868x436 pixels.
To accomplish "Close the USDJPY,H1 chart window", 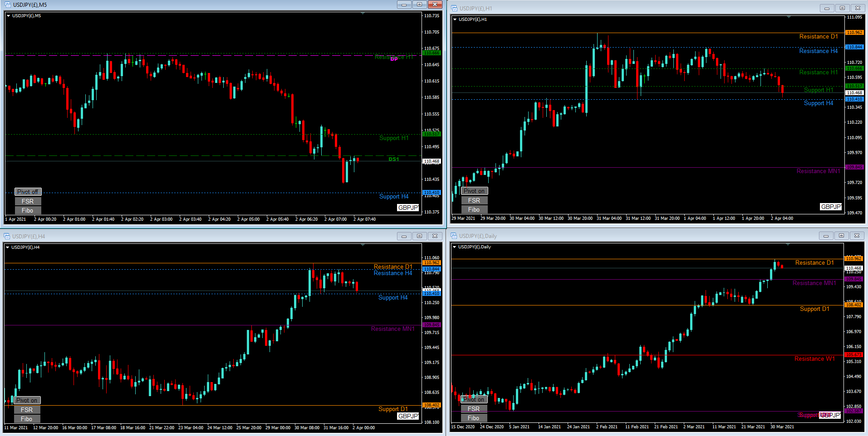I will coord(858,8).
